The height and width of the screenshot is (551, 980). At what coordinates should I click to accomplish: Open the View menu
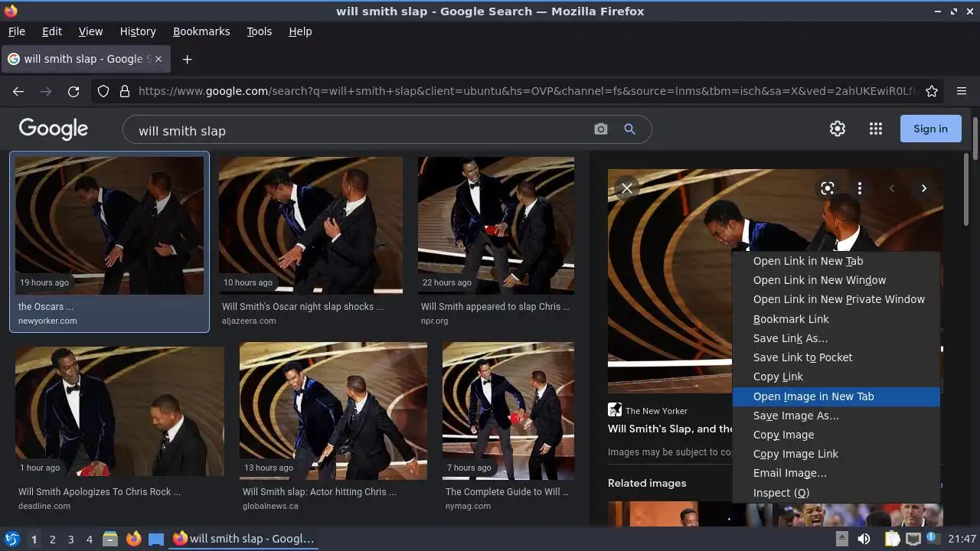click(90, 31)
